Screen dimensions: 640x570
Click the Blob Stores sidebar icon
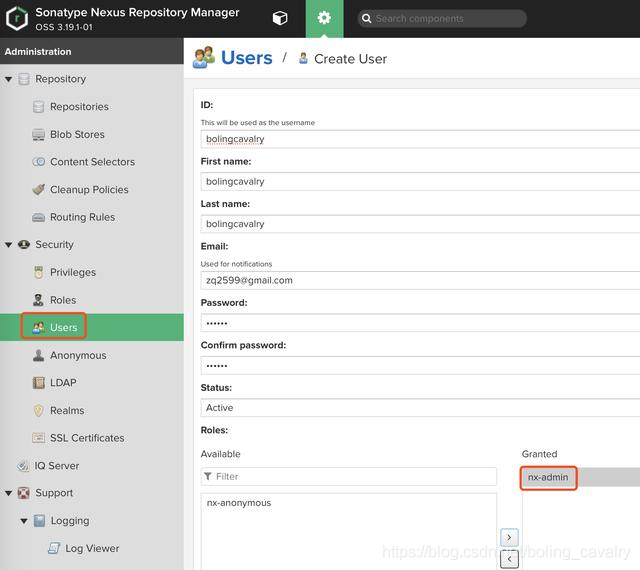coord(39,134)
